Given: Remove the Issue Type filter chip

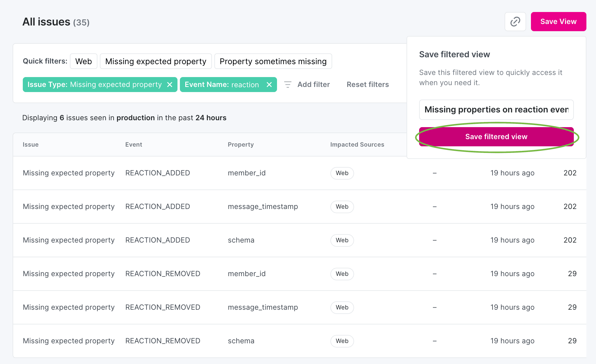Looking at the screenshot, I should (x=170, y=85).
